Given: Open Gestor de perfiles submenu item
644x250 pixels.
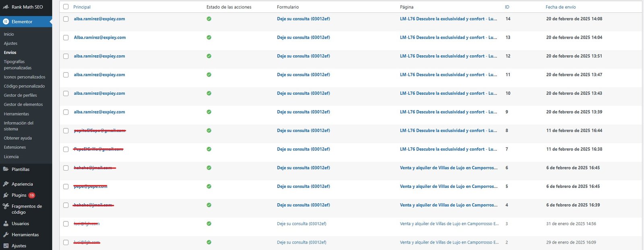Looking at the screenshot, I should [20, 95].
